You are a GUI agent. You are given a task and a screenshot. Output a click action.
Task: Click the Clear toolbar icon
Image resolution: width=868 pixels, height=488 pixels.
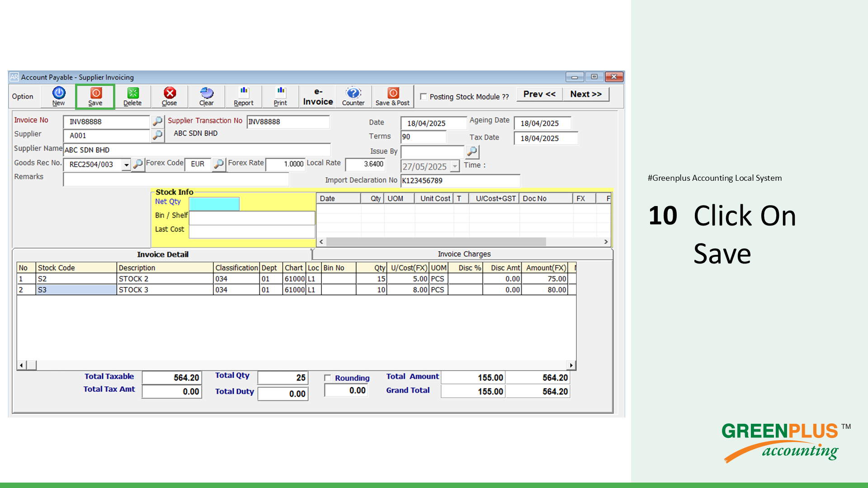pyautogui.click(x=207, y=96)
